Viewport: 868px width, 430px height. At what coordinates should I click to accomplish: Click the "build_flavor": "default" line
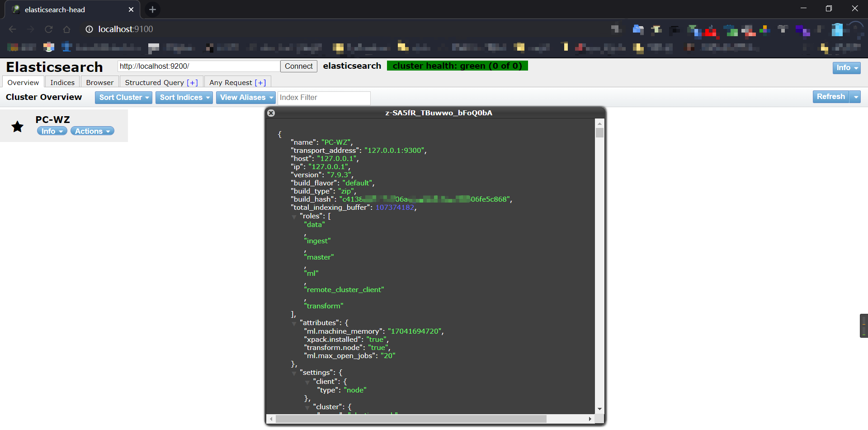pos(332,183)
